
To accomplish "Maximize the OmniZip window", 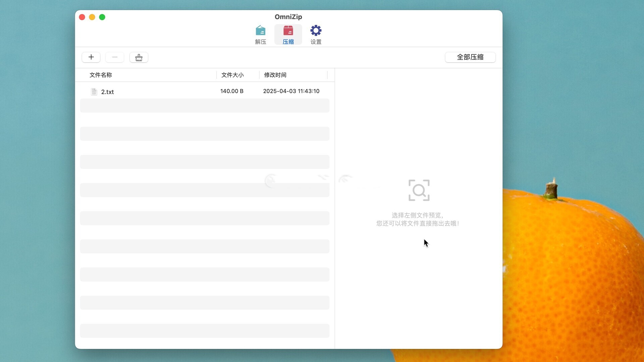I will tap(102, 17).
